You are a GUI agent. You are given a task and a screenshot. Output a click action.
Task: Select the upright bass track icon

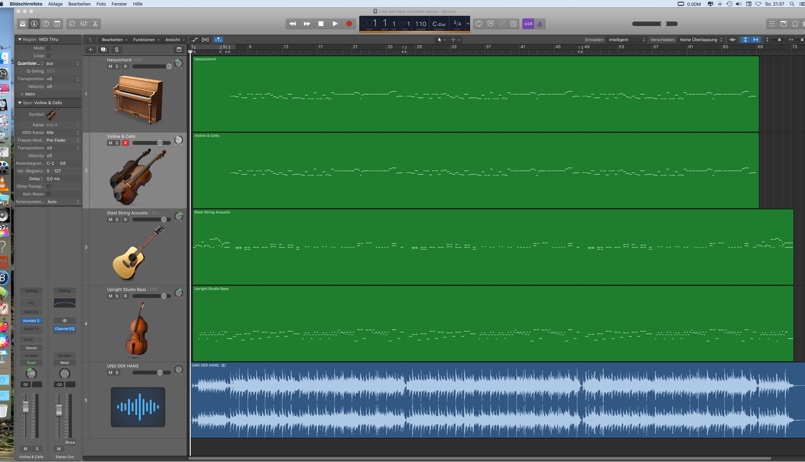tap(138, 330)
